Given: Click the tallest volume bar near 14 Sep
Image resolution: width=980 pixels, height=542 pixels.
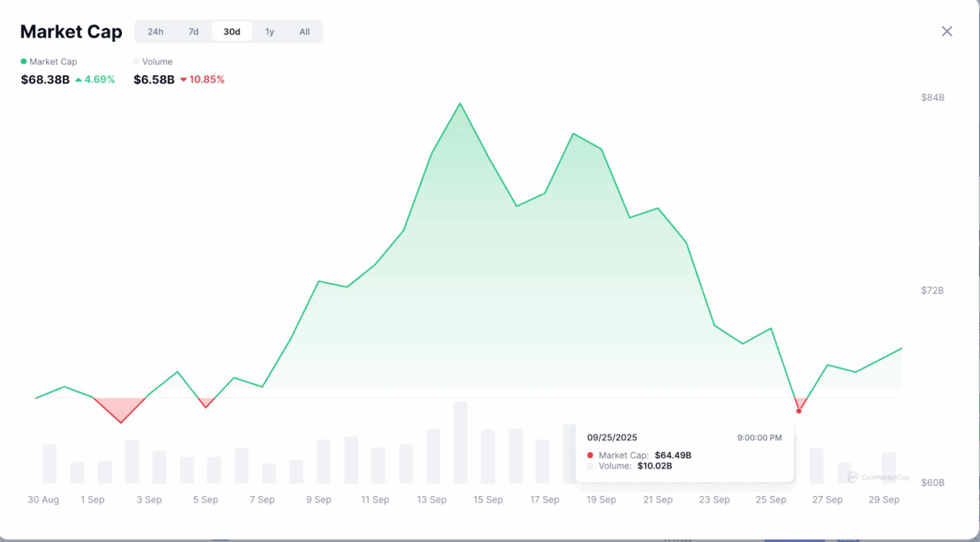Looking at the screenshot, I should point(460,441).
